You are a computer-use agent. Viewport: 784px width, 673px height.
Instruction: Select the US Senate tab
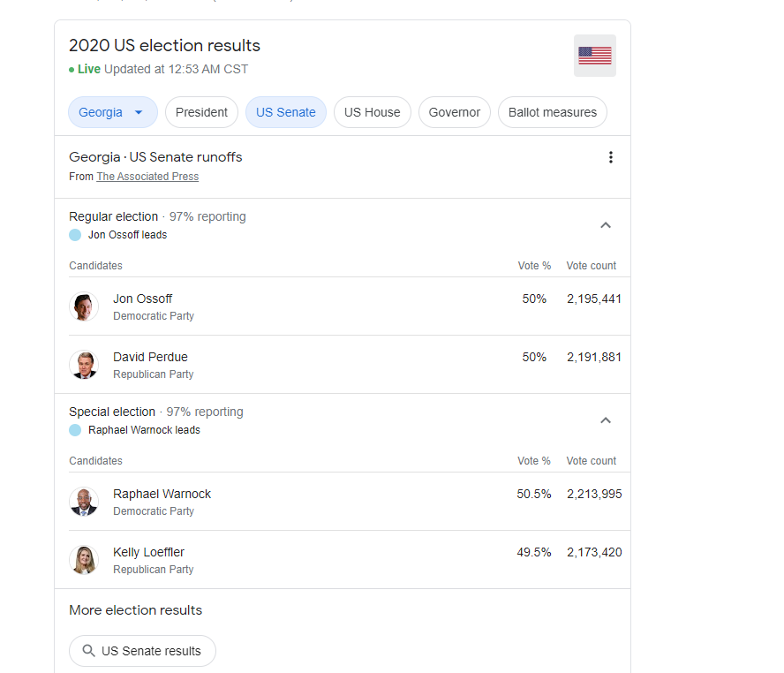click(x=285, y=112)
